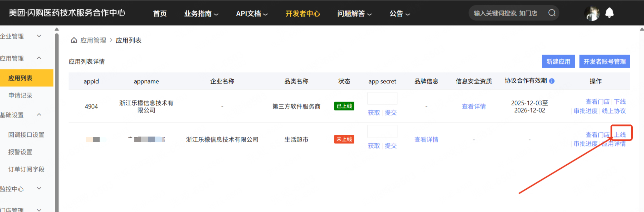Image resolution: width=644 pixels, height=212 pixels.
Task: Open 回调接口设置 in sidebar
Action: [x=26, y=135]
